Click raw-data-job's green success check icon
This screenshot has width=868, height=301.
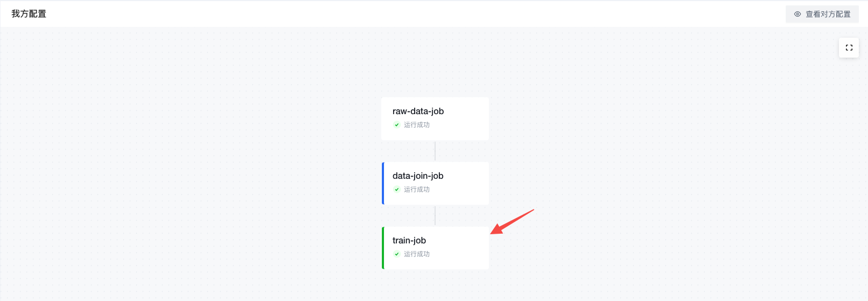pyautogui.click(x=397, y=125)
